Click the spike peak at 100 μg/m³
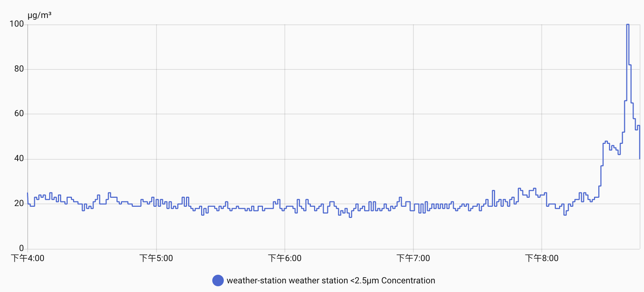 click(627, 24)
